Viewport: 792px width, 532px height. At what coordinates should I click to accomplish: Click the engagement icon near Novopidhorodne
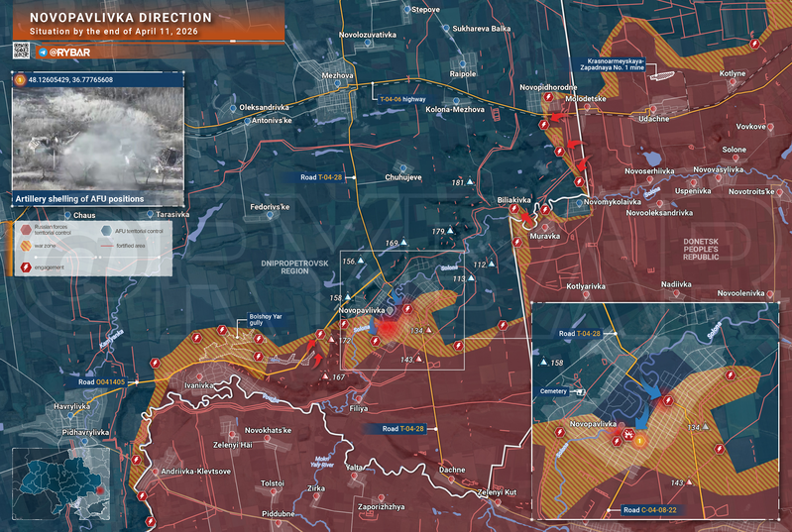click(548, 97)
